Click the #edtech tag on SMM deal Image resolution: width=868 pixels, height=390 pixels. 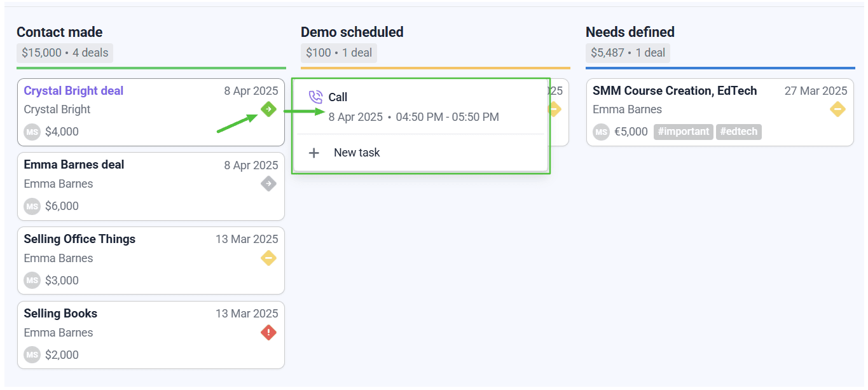(x=738, y=132)
